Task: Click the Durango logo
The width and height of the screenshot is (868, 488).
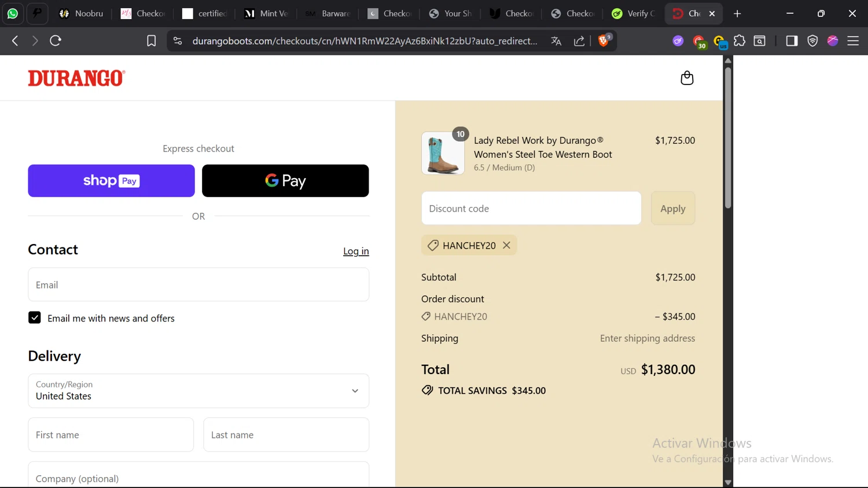Action: point(76,78)
